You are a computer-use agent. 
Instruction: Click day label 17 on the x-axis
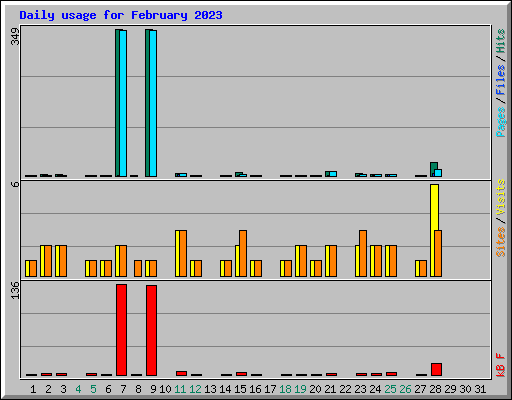(x=270, y=389)
